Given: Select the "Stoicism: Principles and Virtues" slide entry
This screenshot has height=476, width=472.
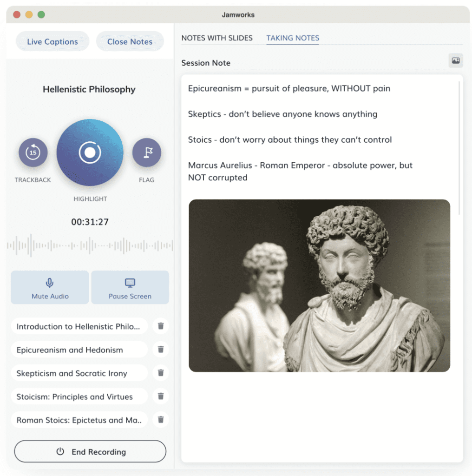Looking at the screenshot, I should tap(79, 396).
